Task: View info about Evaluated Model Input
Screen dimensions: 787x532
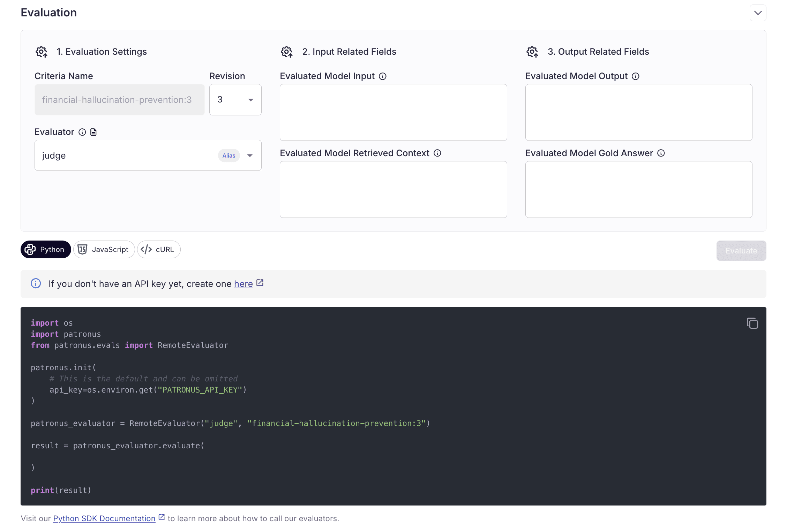Action: click(383, 76)
